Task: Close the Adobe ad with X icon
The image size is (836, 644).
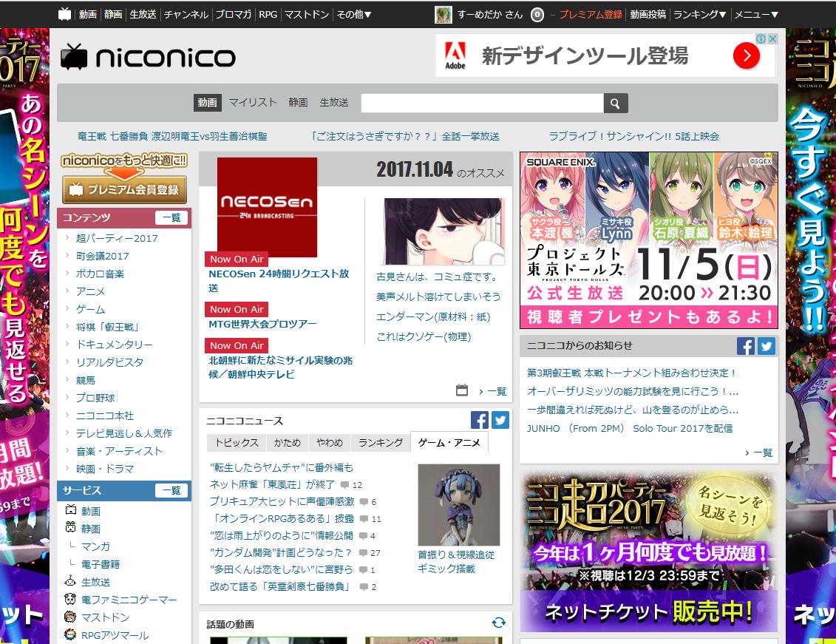Action: coord(772,38)
